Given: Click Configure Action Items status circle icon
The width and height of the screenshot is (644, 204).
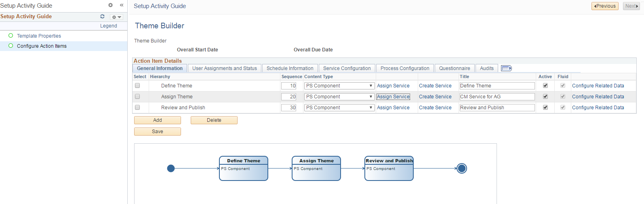Looking at the screenshot, I should 11,46.
